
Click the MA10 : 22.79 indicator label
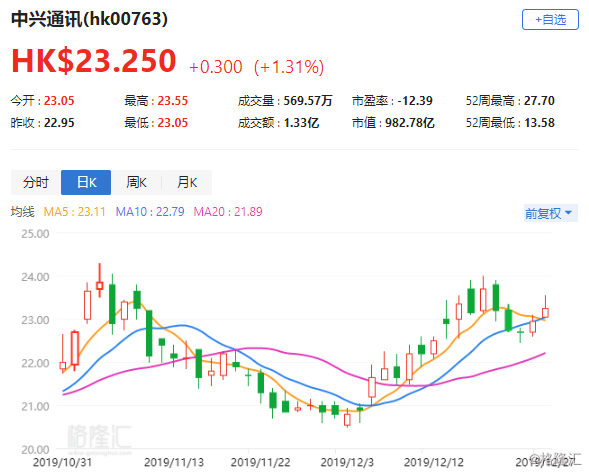click(150, 212)
